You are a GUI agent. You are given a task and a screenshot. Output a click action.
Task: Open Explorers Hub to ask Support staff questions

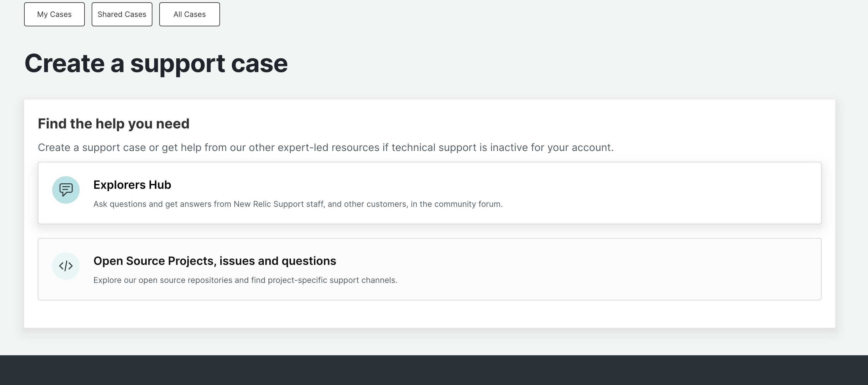pyautogui.click(x=430, y=193)
